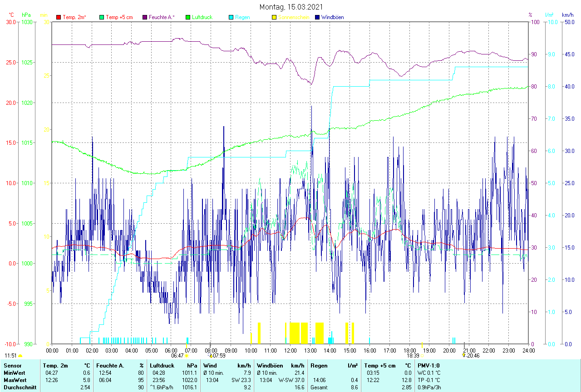Click the purple Feuchte A. legend square
Screen dimensions: 581x392
click(145, 17)
